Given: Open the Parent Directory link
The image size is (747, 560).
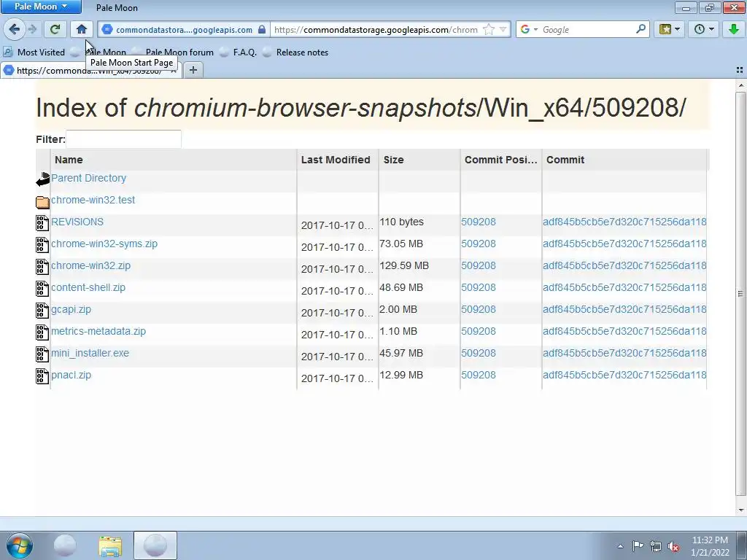Looking at the screenshot, I should point(88,178).
